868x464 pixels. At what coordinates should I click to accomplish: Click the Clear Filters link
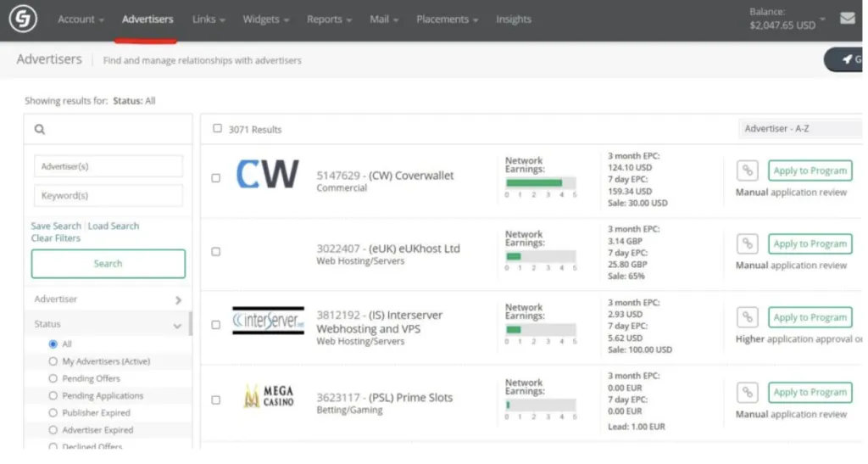click(55, 238)
